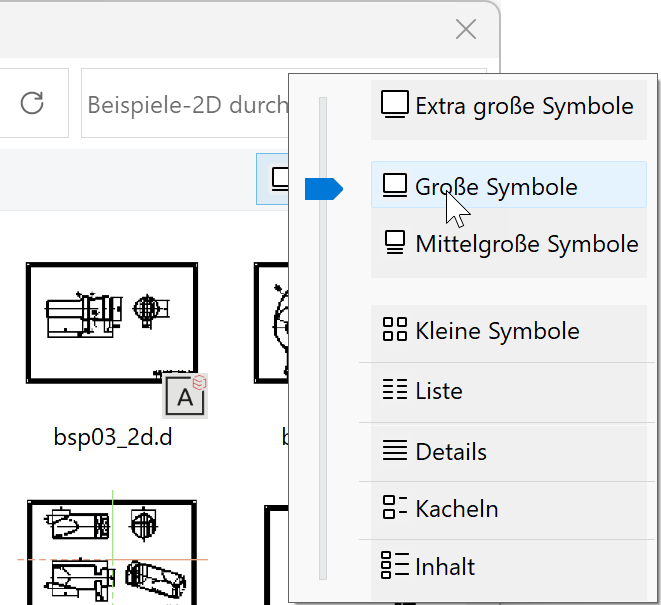This screenshot has height=605, width=661.
Task: Click the view dropdown button behind the menu
Action: click(272, 179)
